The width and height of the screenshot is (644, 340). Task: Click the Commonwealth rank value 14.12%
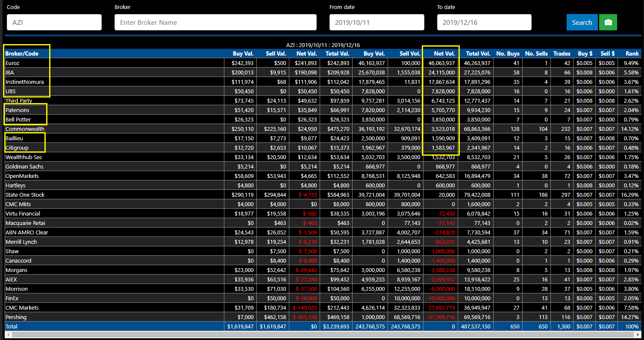coord(630,129)
